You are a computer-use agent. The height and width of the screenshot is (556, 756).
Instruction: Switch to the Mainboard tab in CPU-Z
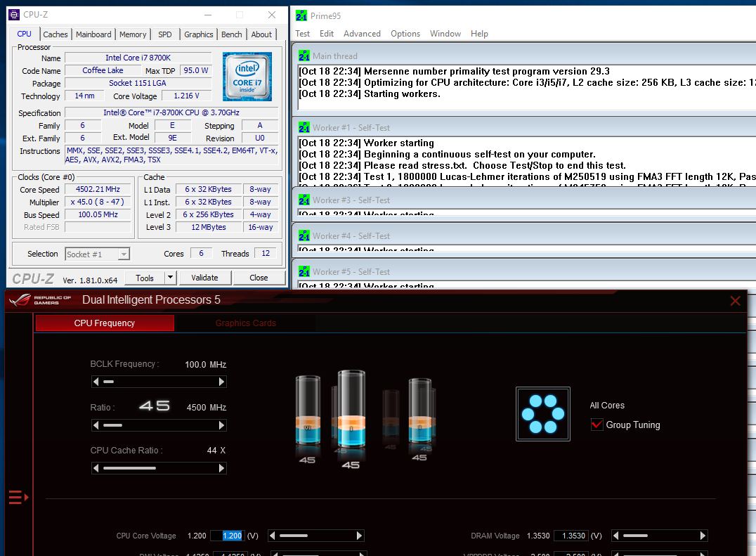[93, 34]
